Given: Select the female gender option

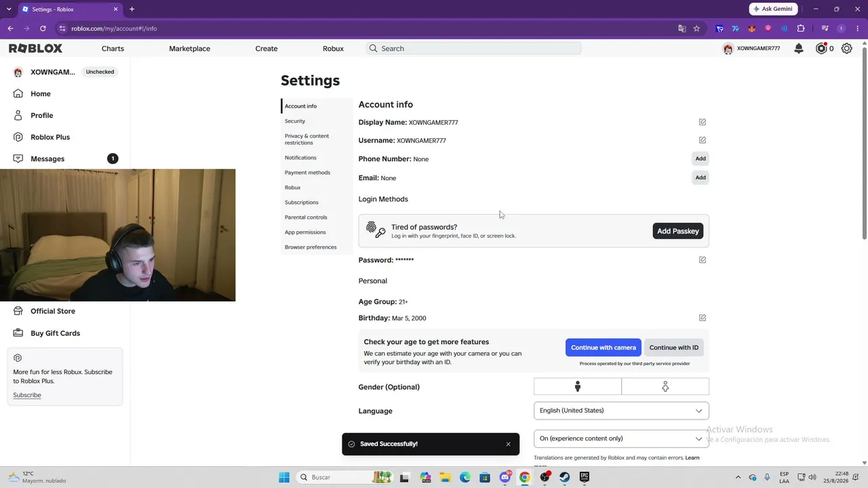Looking at the screenshot, I should point(665,386).
